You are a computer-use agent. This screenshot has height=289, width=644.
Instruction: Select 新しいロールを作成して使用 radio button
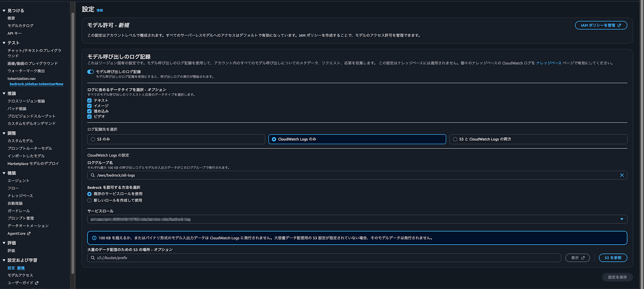tap(90, 200)
